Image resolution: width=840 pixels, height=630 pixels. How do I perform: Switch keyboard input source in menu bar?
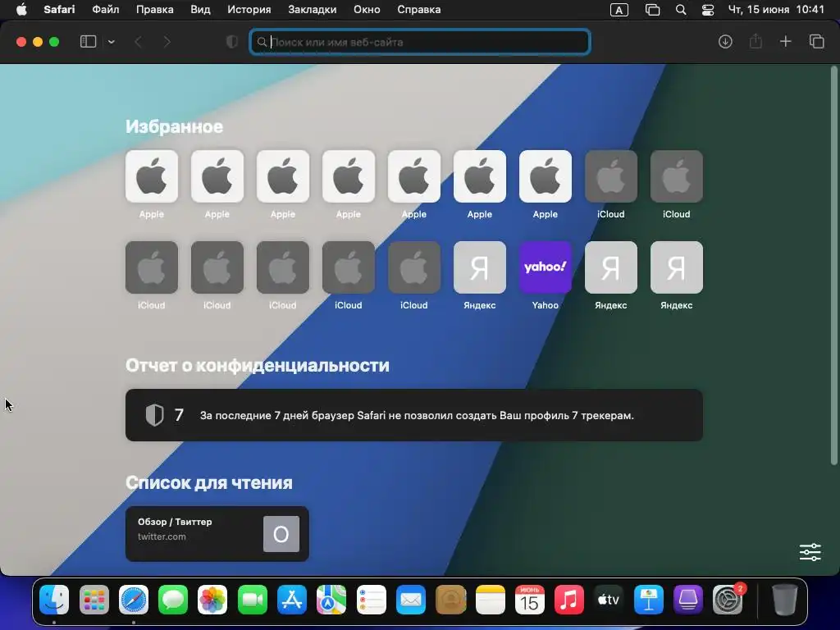(x=619, y=10)
